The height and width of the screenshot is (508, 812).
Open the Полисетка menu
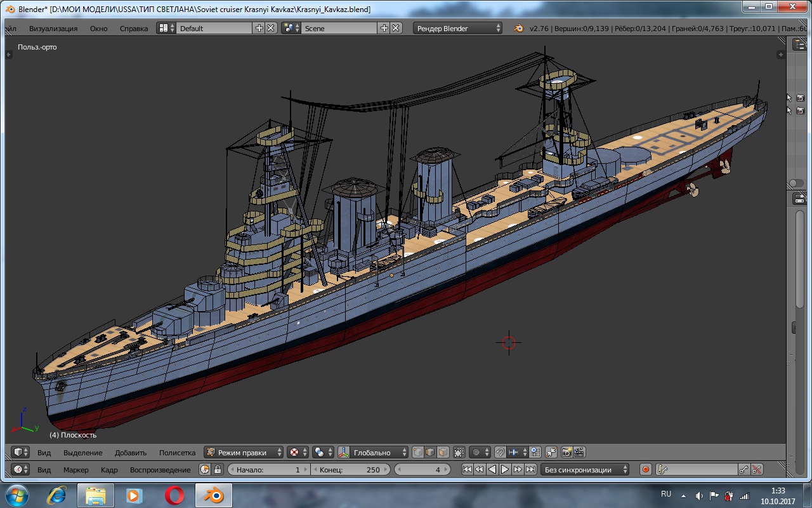pos(177,453)
